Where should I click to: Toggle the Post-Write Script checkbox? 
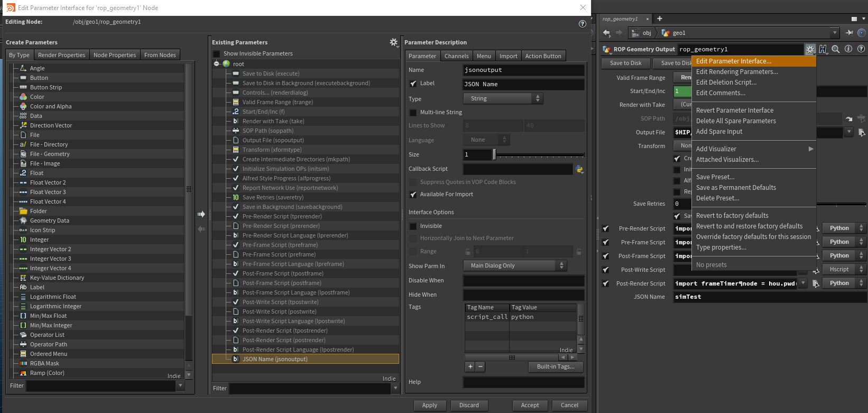(606, 270)
